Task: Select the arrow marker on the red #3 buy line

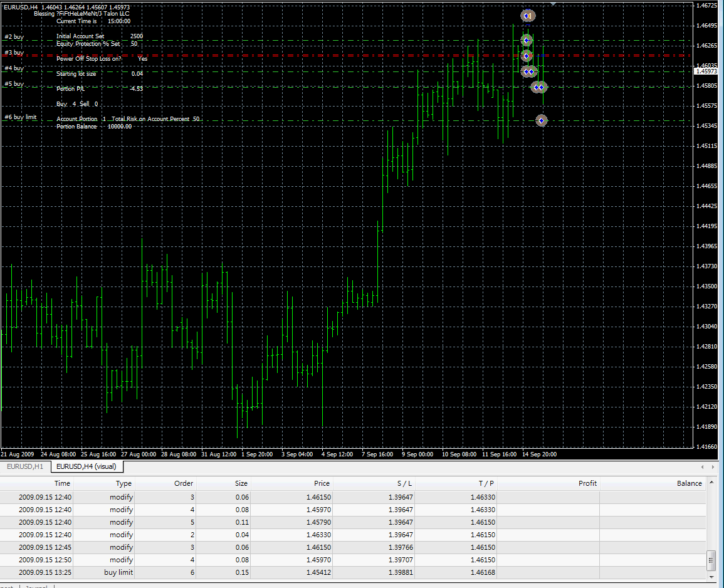Action: (x=527, y=56)
